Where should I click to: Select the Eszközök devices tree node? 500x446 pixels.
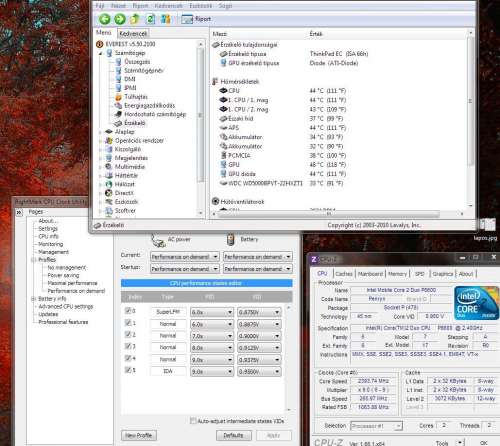(126, 202)
